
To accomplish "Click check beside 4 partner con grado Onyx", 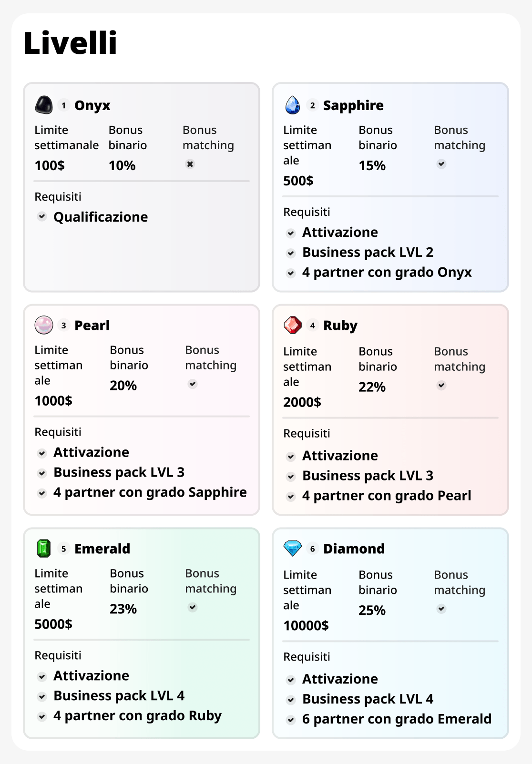I will pyautogui.click(x=291, y=273).
